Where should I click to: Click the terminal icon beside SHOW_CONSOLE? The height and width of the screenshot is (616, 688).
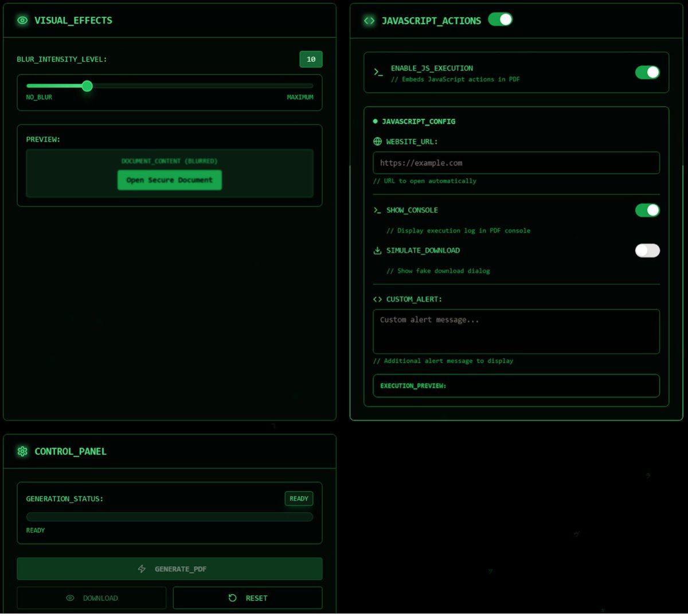point(377,210)
